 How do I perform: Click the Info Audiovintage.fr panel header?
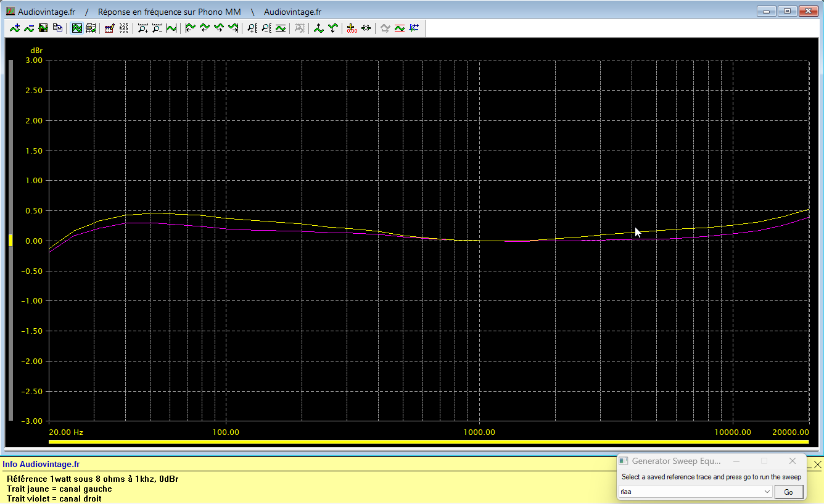41,465
